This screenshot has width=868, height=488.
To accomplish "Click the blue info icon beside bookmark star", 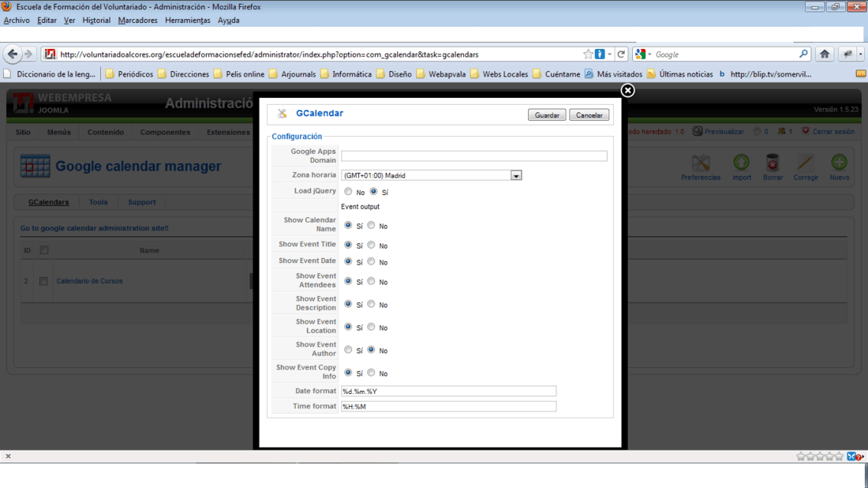I will 600,54.
